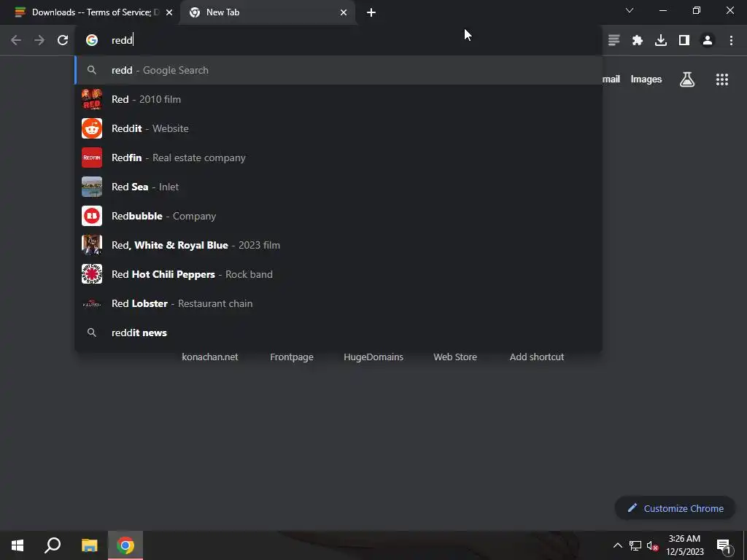
Task: Select Red Lobster restaurant chain text
Action: point(182,303)
